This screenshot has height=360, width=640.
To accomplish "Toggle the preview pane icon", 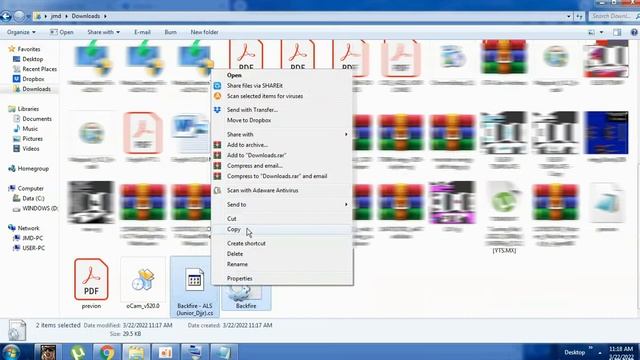I will (617, 32).
